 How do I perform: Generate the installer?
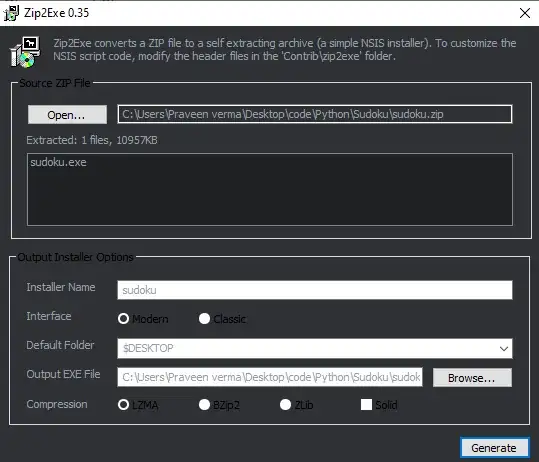[494, 448]
